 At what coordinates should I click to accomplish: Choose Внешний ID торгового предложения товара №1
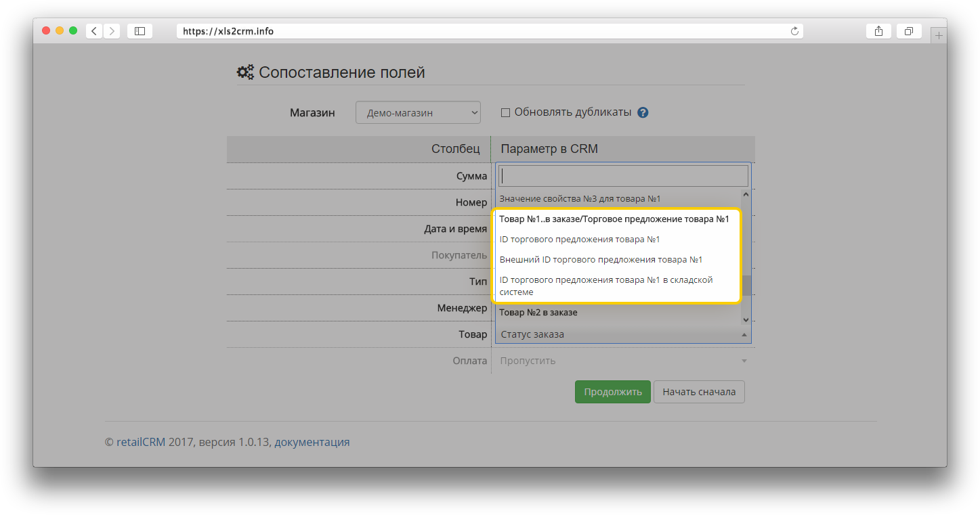[601, 260]
